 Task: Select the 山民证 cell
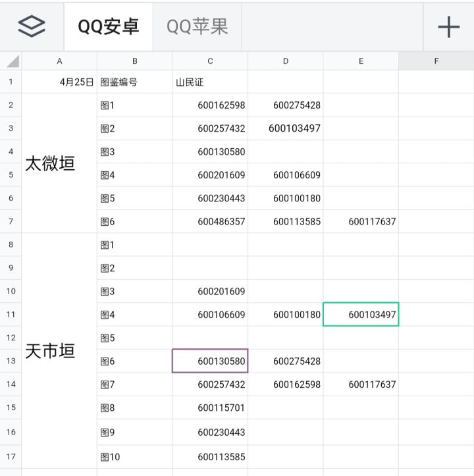click(210, 82)
